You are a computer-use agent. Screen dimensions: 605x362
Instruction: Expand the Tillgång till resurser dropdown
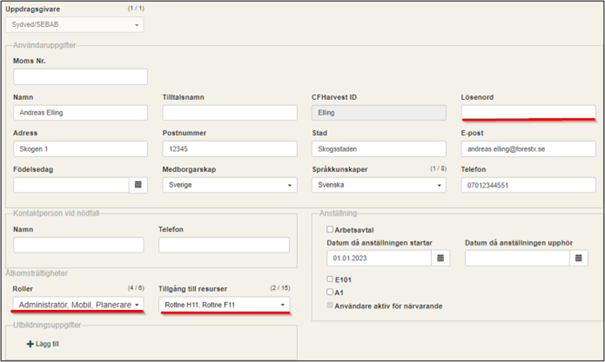point(224,304)
